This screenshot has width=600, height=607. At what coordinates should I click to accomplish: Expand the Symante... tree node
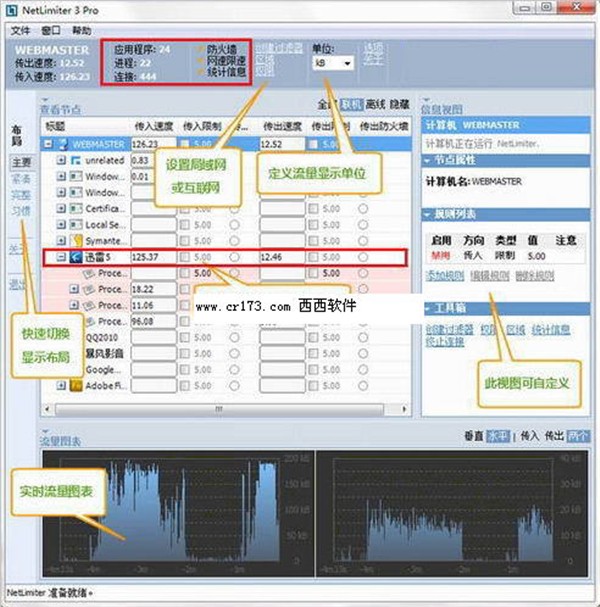tap(61, 241)
